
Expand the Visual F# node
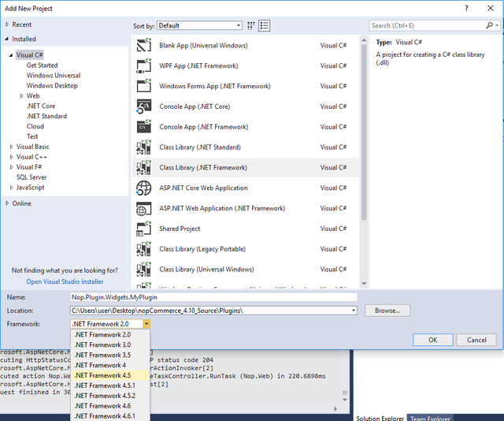[11, 167]
